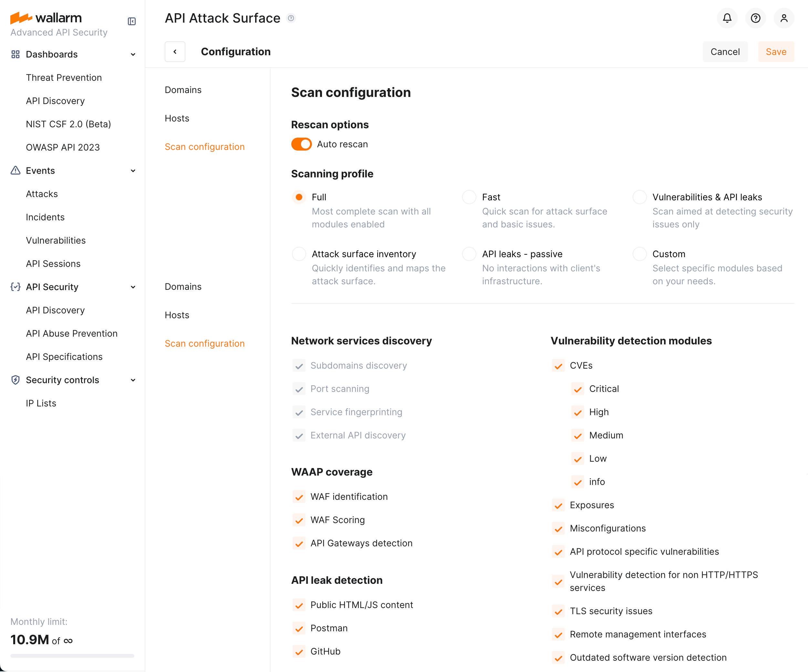The width and height of the screenshot is (808, 672).
Task: Uncheck the WAF Scoring checkbox
Action: [299, 520]
